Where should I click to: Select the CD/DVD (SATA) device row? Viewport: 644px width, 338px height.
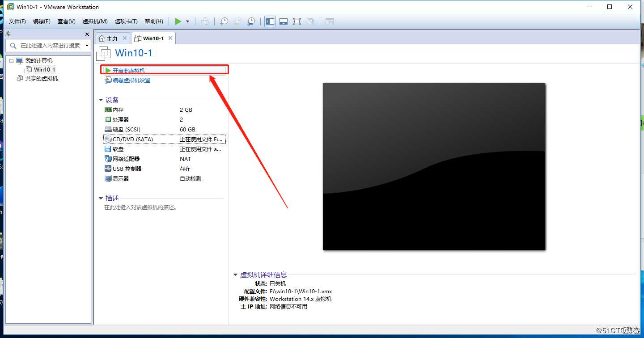[165, 139]
